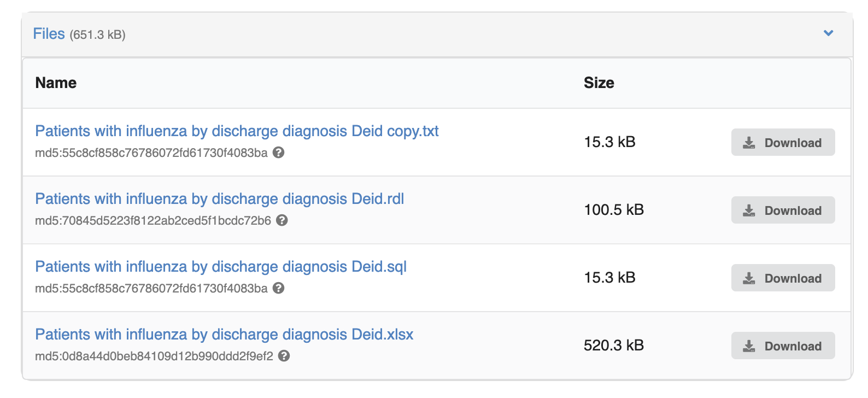Image resolution: width=868 pixels, height=398 pixels.
Task: Download the Deid.sql file
Action: [782, 278]
